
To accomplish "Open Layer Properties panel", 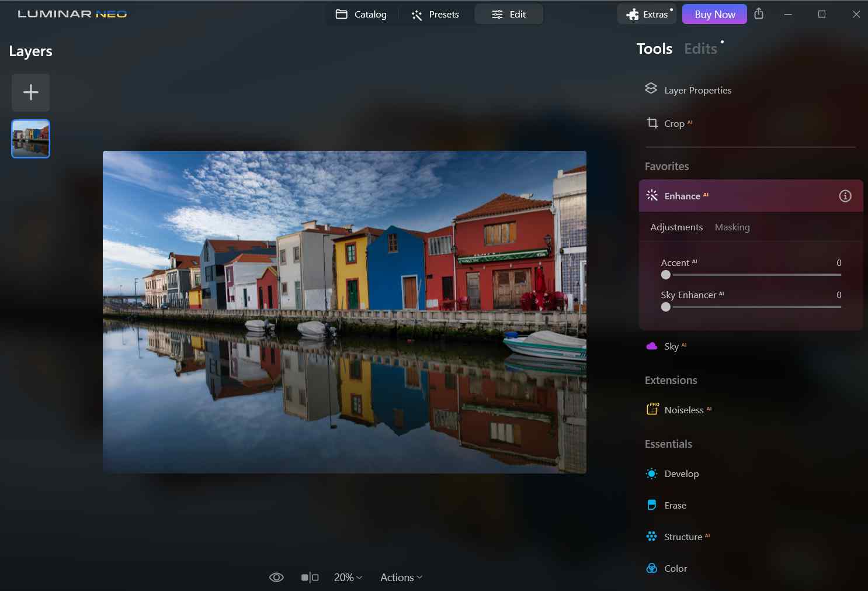I will (x=697, y=90).
